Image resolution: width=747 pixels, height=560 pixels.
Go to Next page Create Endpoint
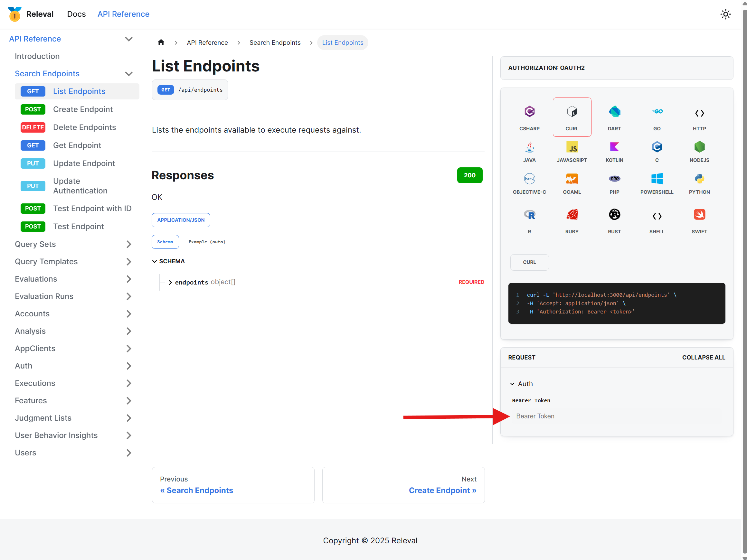(x=403, y=485)
